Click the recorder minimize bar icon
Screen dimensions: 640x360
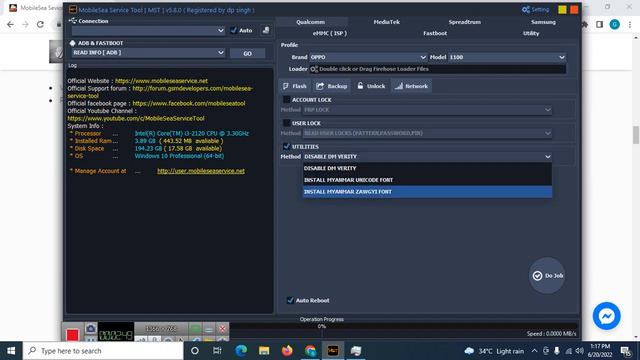209,329
